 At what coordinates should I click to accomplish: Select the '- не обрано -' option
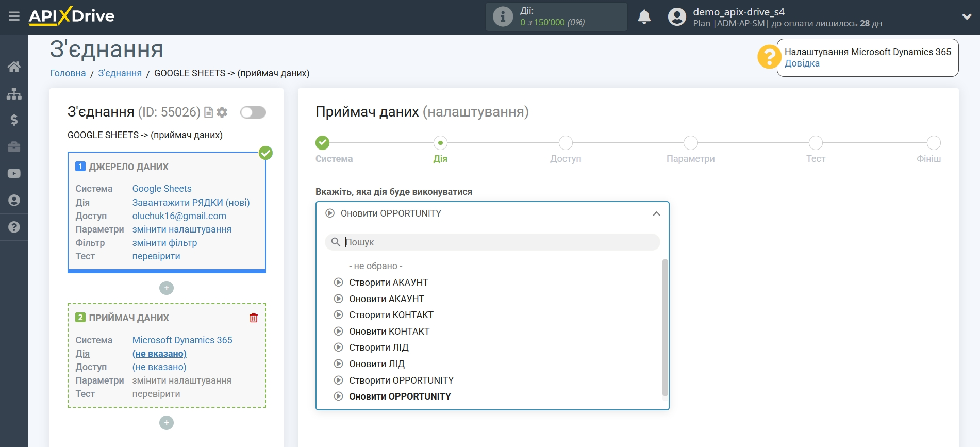pos(375,266)
